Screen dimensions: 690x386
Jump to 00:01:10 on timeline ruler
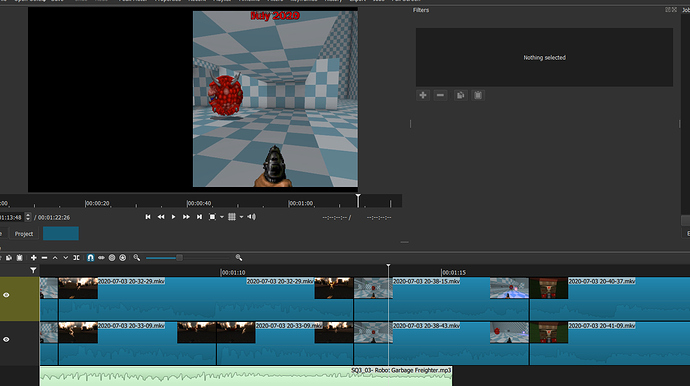(233, 272)
